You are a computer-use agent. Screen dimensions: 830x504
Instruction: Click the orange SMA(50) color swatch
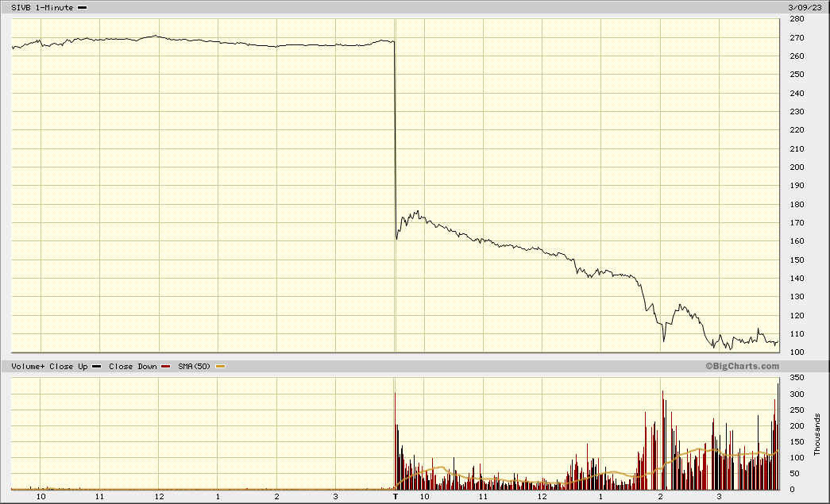pyautogui.click(x=220, y=367)
